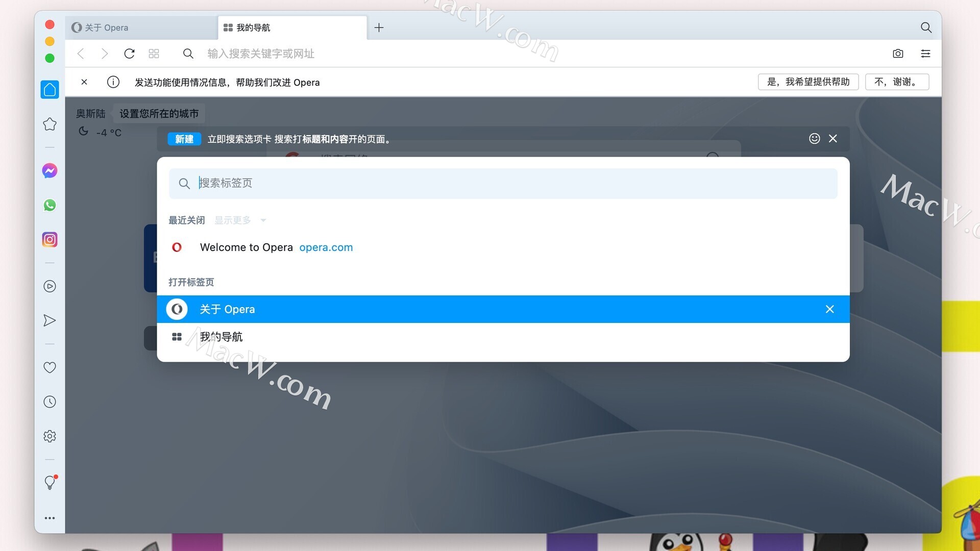The height and width of the screenshot is (551, 980).
Task: Close the 关于 Opera tab from the list
Action: pyautogui.click(x=830, y=309)
